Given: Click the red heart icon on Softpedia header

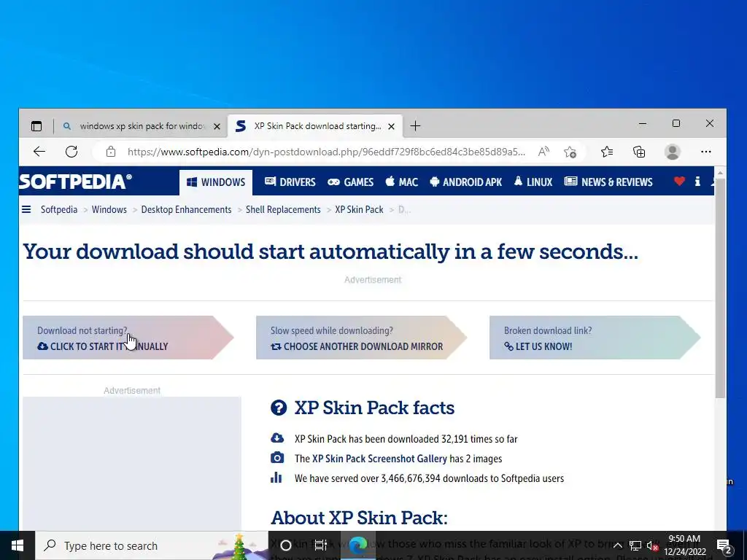Looking at the screenshot, I should tap(679, 181).
